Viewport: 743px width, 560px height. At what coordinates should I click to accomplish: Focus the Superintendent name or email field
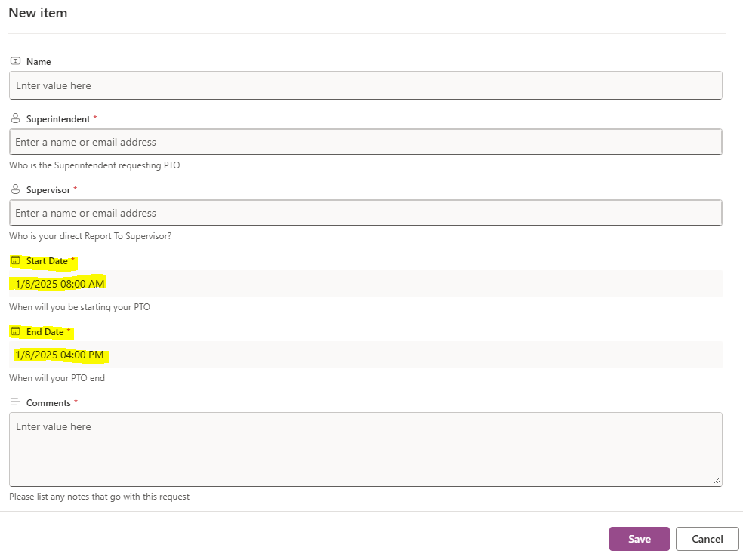click(365, 142)
